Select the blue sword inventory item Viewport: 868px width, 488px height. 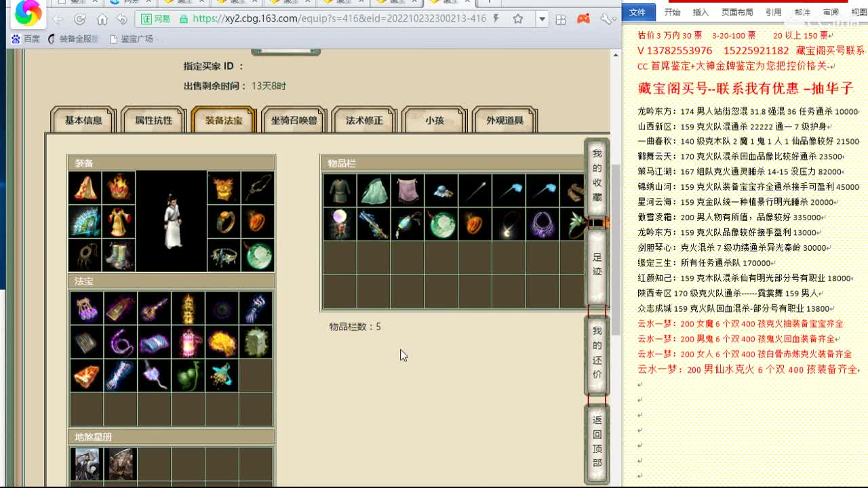pyautogui.click(x=374, y=224)
